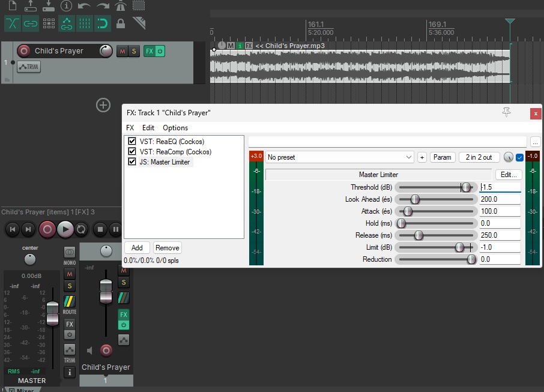Screen dimensions: 544x392
Task: Click the info i button on master strip
Action: pyautogui.click(x=70, y=372)
